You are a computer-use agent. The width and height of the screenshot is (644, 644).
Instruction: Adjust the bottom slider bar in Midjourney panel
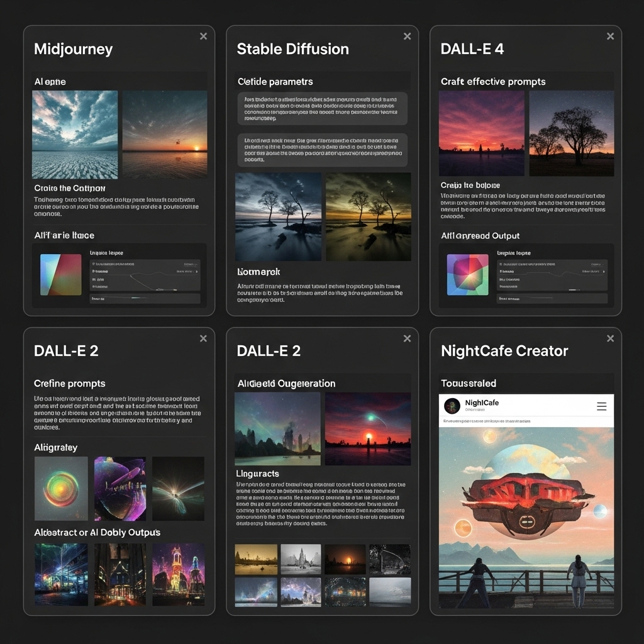point(145,299)
